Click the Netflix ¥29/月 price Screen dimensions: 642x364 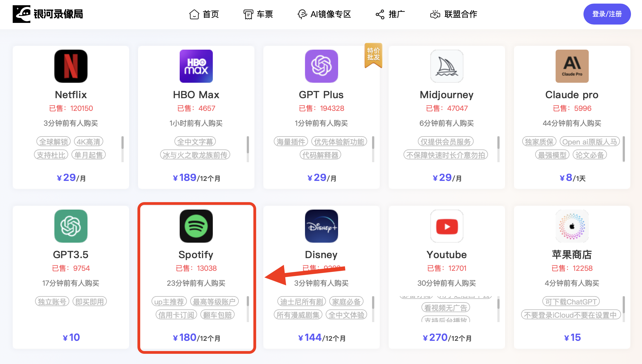coord(71,178)
